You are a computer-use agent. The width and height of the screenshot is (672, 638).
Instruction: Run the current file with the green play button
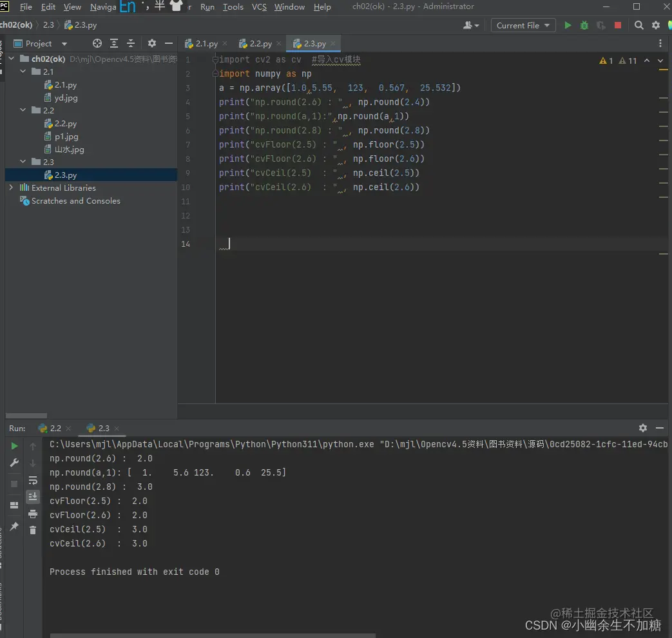click(x=568, y=25)
